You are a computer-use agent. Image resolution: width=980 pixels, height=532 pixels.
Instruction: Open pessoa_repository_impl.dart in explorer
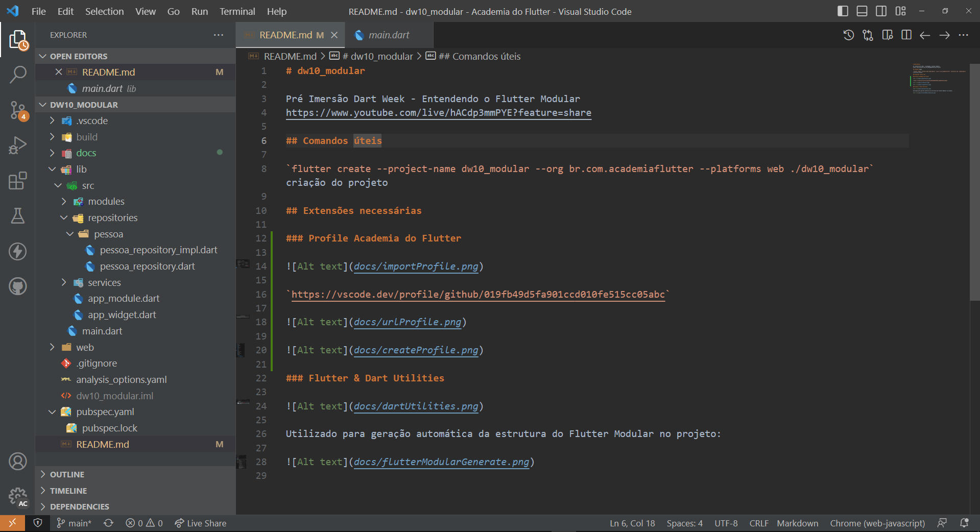[158, 250]
